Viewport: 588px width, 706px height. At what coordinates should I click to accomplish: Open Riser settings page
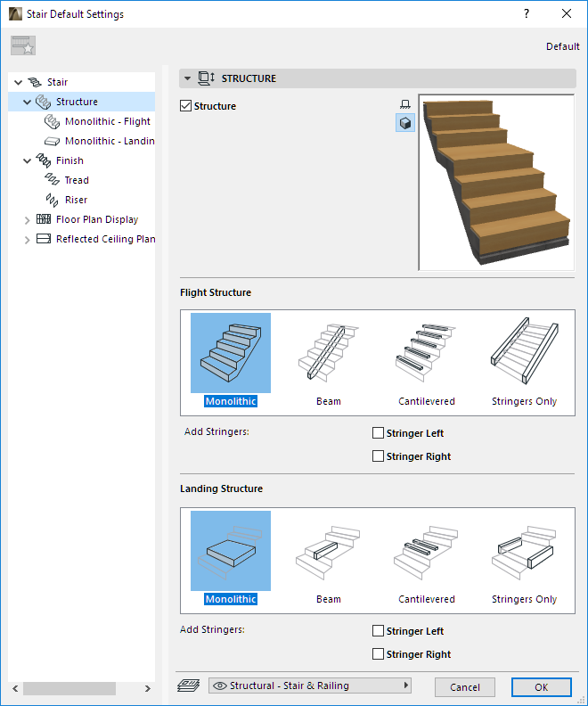coord(76,200)
